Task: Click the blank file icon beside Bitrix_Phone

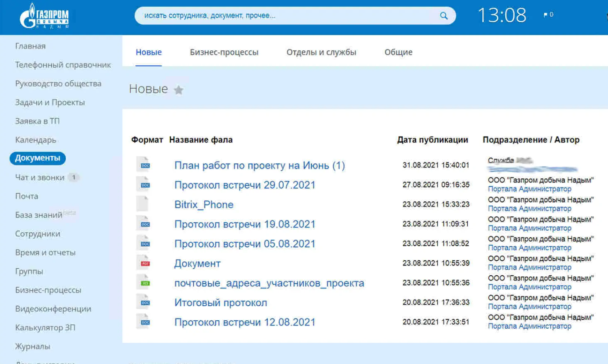Action: point(143,204)
